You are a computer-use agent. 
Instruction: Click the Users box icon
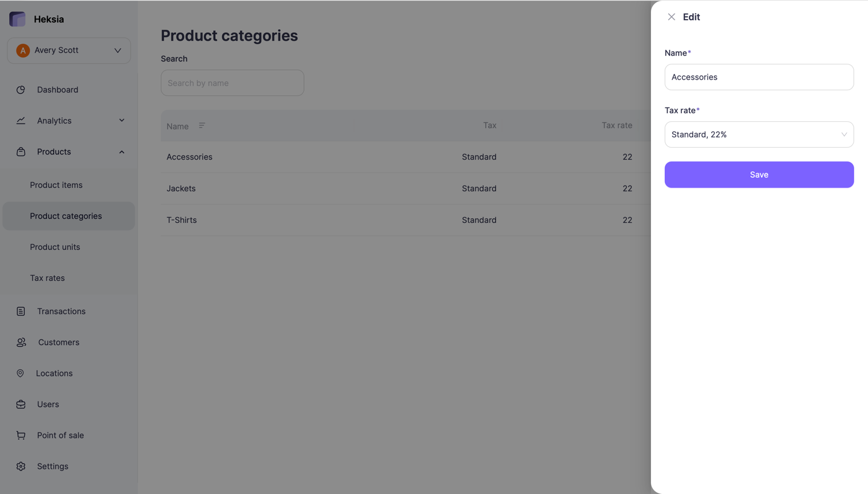21,404
